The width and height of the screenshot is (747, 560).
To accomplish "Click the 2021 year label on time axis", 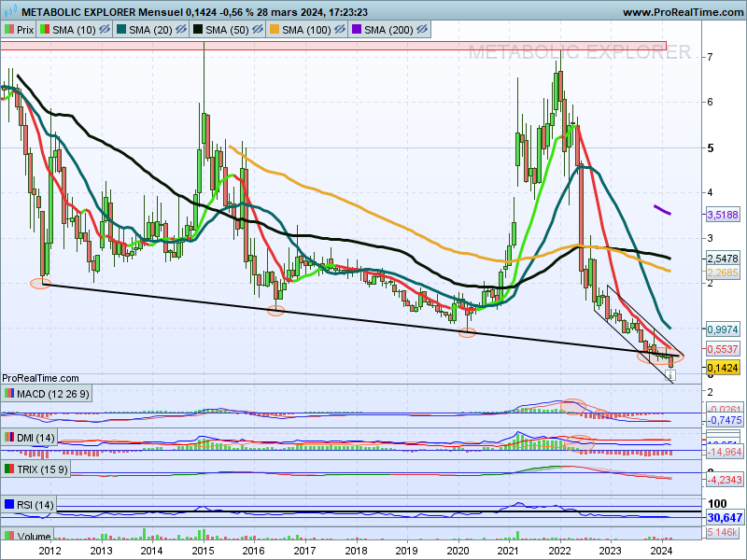I will pos(508,551).
